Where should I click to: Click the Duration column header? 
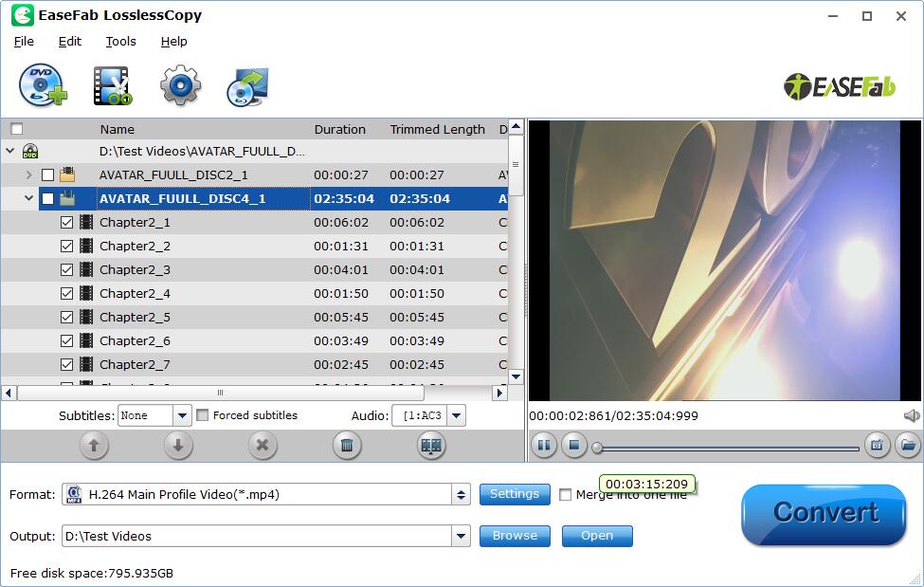click(339, 129)
